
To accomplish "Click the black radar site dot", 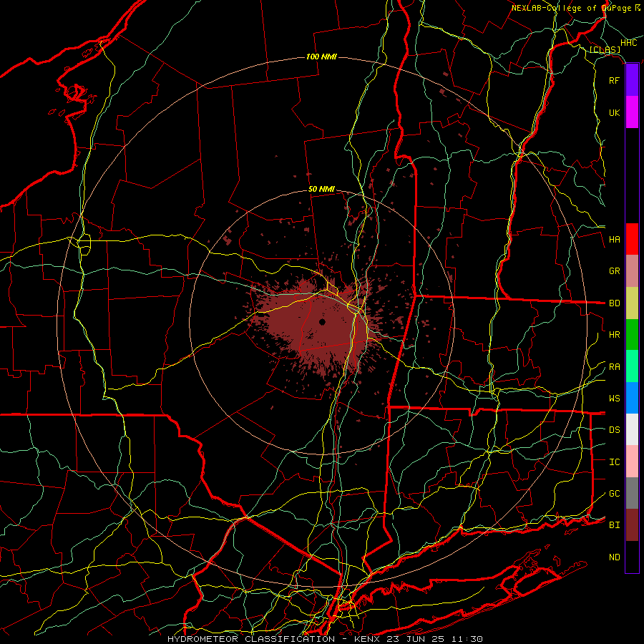I will [x=322, y=322].
